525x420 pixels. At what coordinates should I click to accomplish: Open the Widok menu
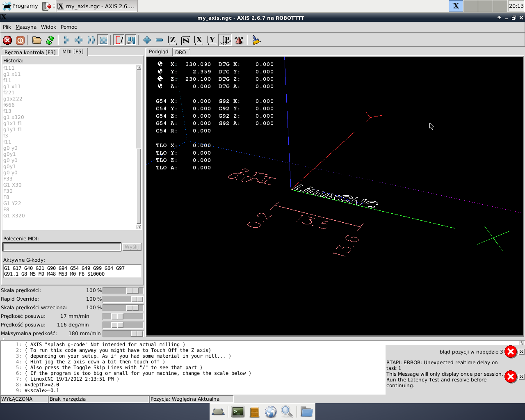point(48,27)
